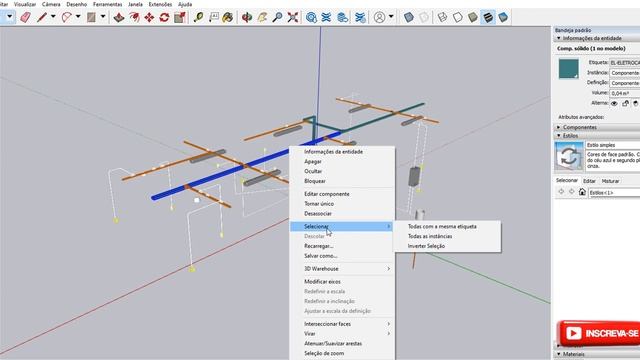Collapse the Informações da entidade panel
Image resolution: width=640 pixels, height=360 pixels.
[559, 38]
